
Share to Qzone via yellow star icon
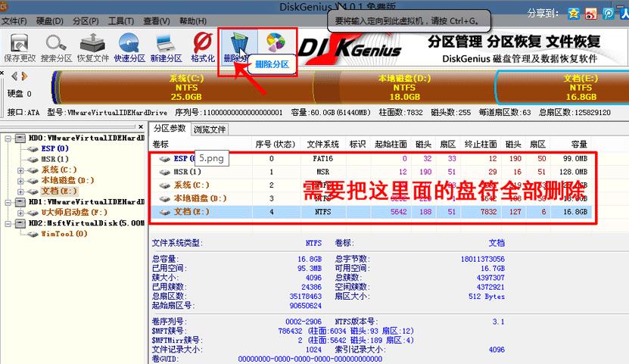click(574, 14)
